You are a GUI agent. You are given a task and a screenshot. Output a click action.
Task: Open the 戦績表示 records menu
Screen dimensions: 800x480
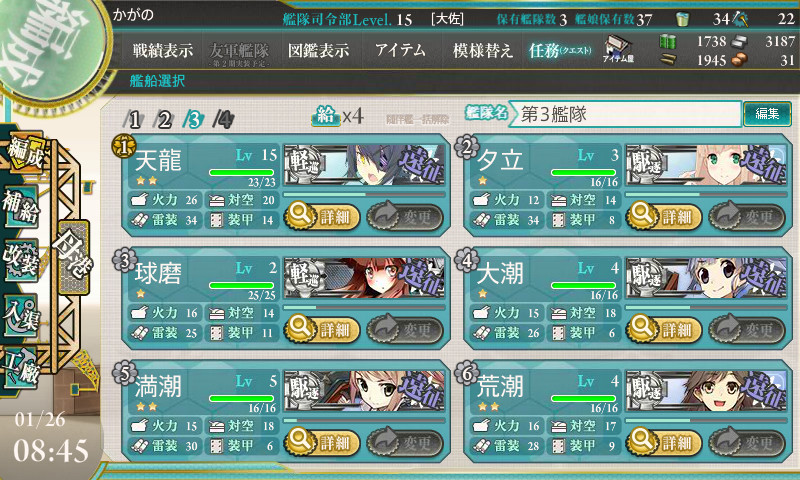pyautogui.click(x=163, y=50)
